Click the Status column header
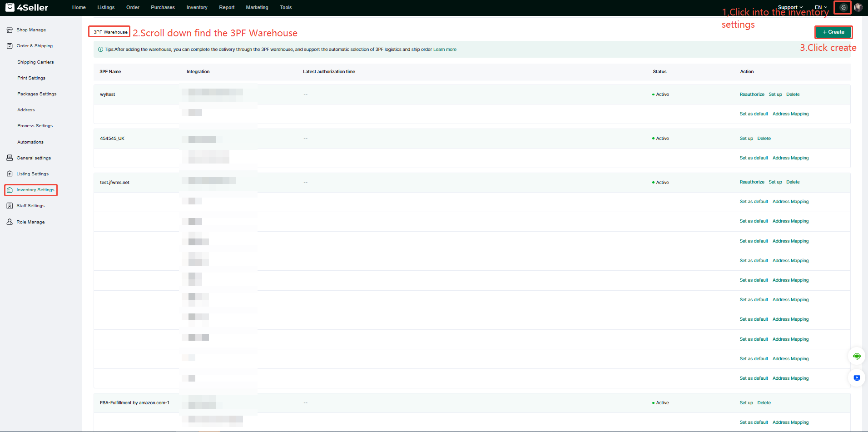Image resolution: width=868 pixels, height=432 pixels. click(660, 72)
